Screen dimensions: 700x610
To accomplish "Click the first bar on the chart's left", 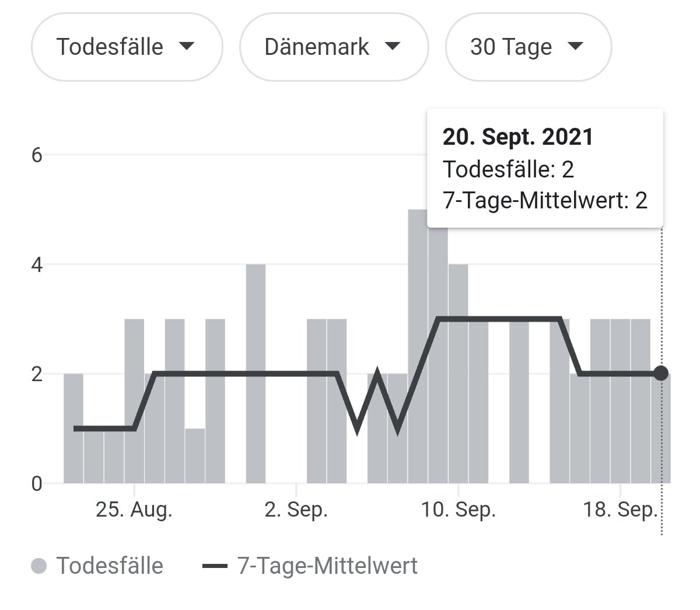I will [73, 428].
